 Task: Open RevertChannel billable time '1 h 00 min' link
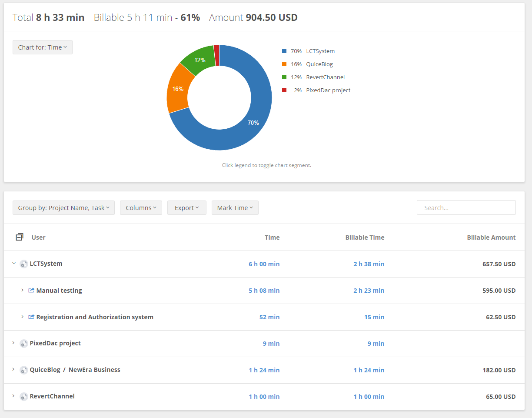click(369, 397)
